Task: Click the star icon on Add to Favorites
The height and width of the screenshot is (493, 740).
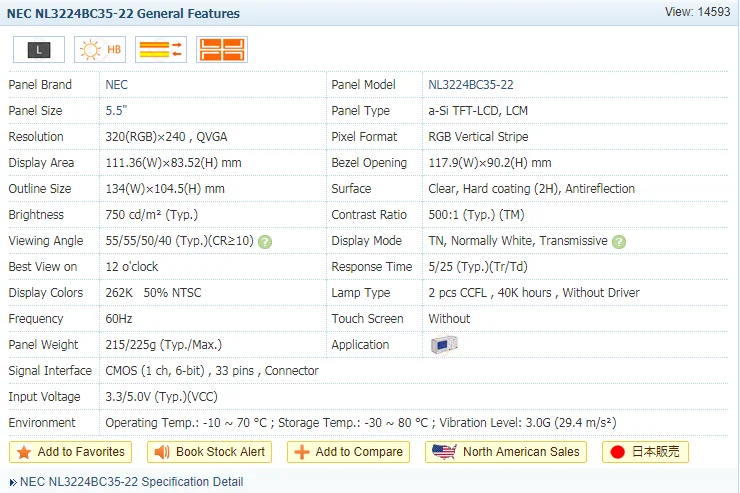Action: 24,452
